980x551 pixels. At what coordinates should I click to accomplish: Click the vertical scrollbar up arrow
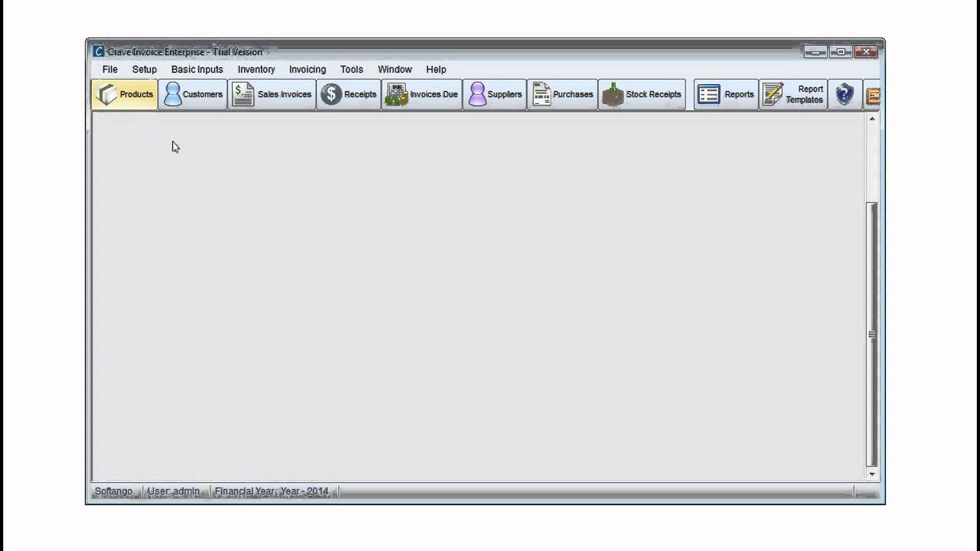click(x=872, y=119)
